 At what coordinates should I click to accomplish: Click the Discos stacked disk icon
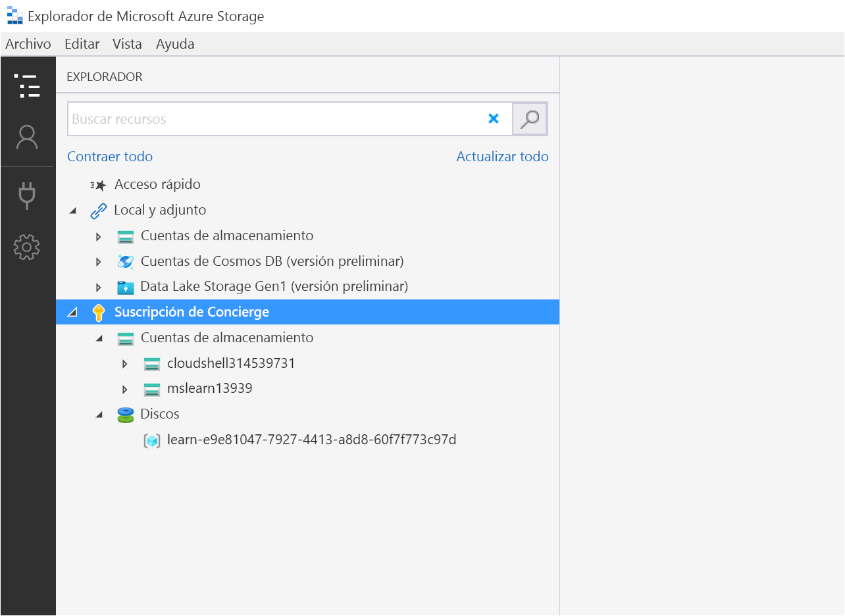pos(126,414)
